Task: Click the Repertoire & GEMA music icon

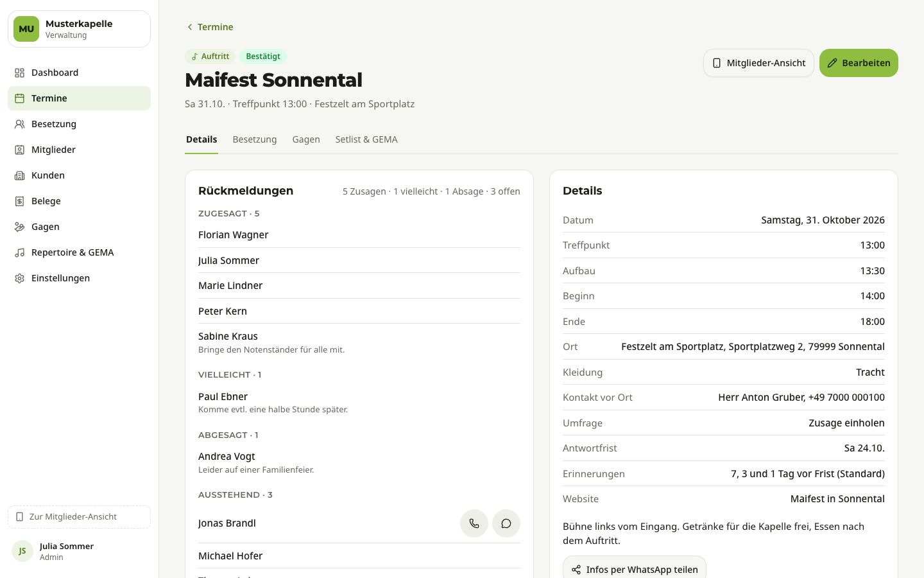Action: [x=20, y=252]
